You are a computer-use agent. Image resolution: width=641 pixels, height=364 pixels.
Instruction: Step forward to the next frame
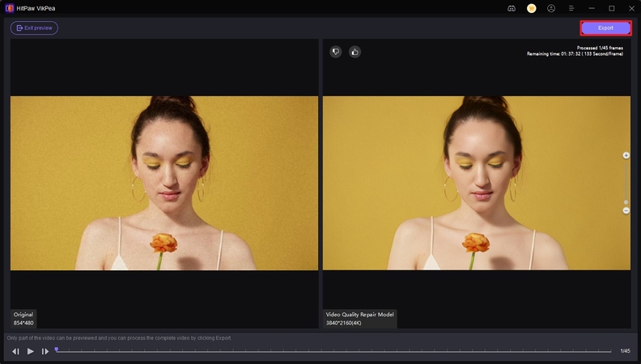[x=45, y=351]
